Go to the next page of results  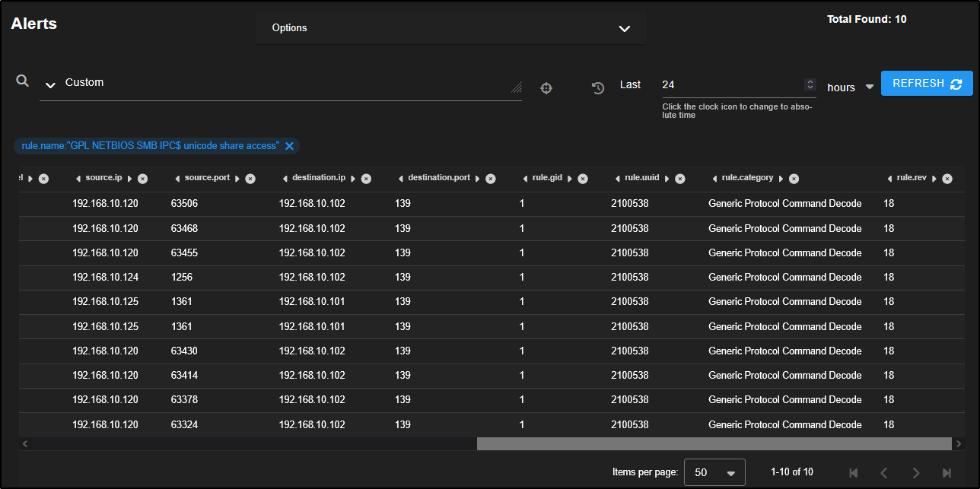(915, 473)
